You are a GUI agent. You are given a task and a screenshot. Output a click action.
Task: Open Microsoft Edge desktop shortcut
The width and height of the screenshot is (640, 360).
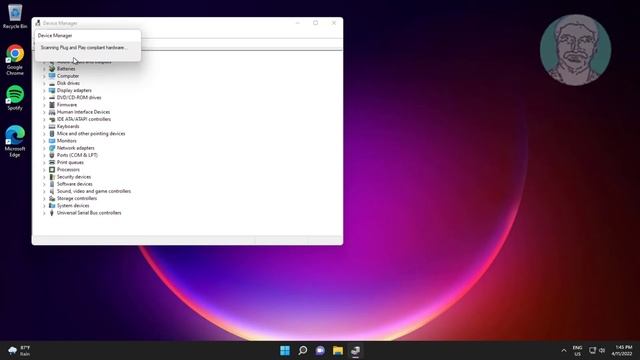click(x=15, y=141)
